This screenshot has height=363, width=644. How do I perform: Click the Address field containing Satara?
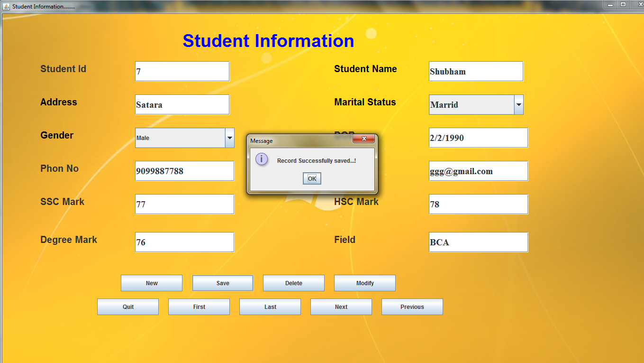tap(182, 104)
